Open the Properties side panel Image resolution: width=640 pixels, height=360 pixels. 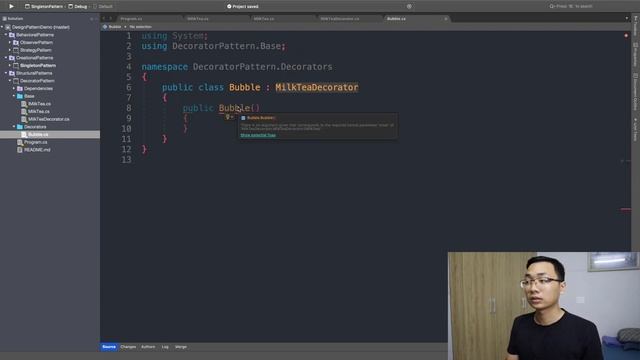(636, 54)
